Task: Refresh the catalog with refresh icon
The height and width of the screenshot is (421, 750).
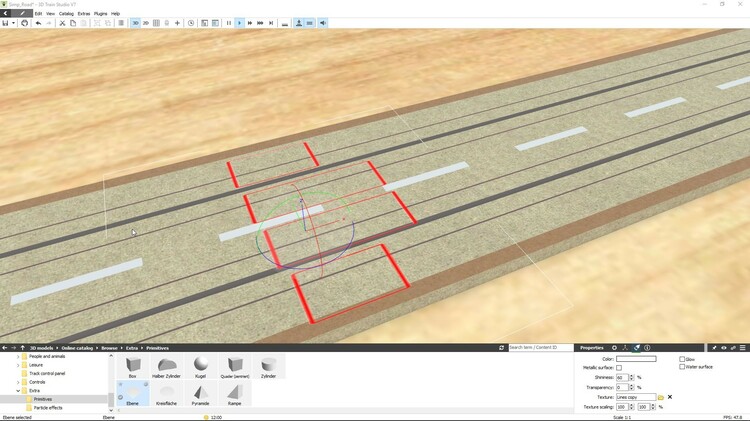Action: pos(501,348)
